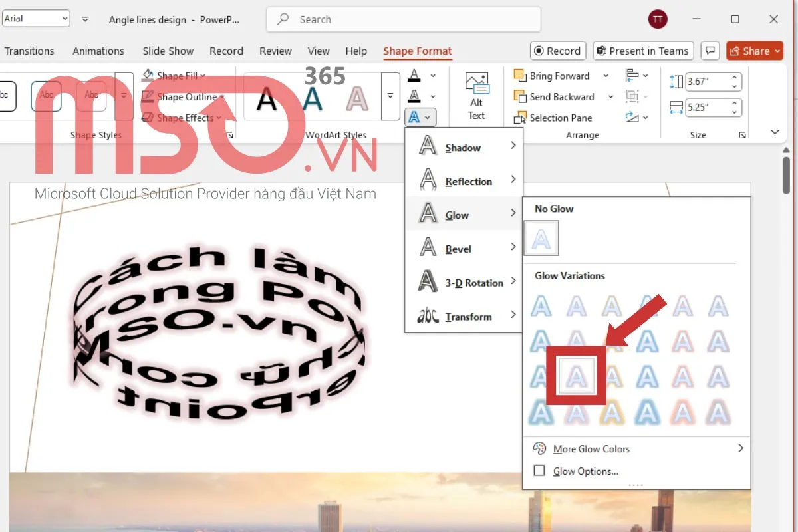Expand the Font name dropdown
This screenshot has height=532, width=798.
click(x=65, y=19)
